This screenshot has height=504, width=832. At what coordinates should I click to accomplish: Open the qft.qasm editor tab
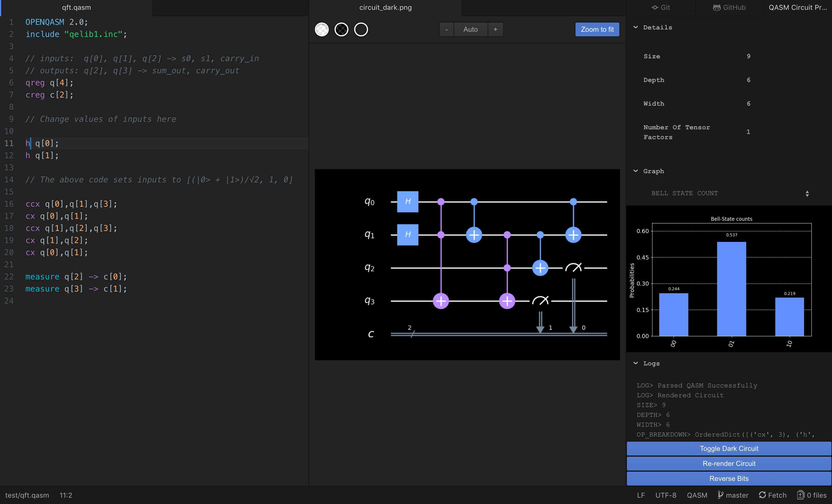click(x=76, y=8)
